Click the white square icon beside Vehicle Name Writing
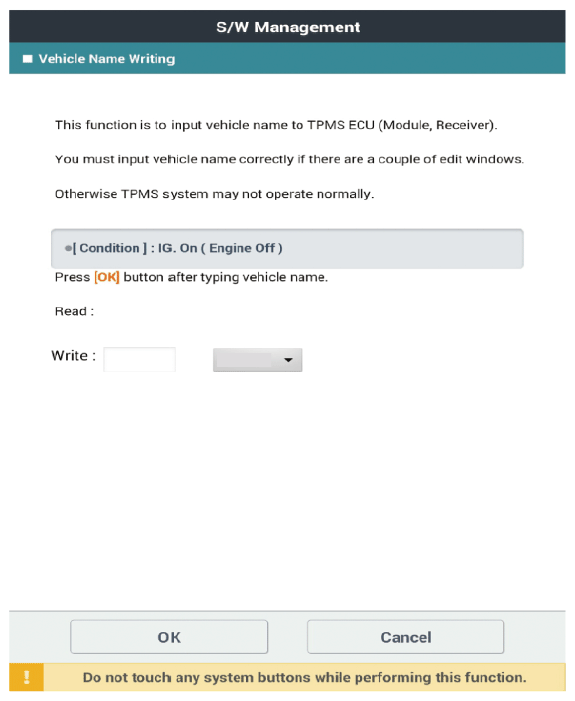 click(28, 59)
